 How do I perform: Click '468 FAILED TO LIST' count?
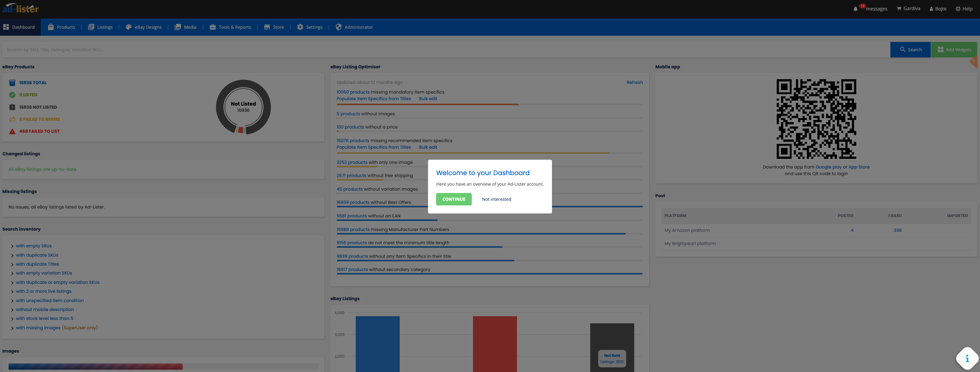point(40,131)
